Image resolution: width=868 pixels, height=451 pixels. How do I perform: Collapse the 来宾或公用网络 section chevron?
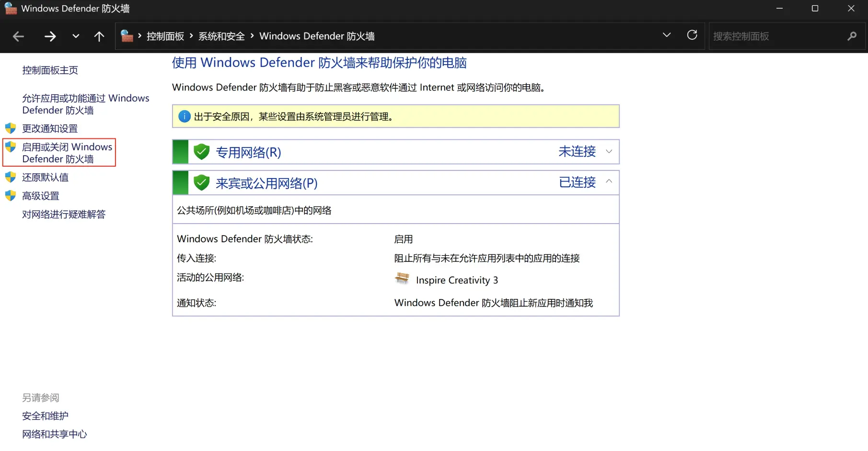pyautogui.click(x=609, y=182)
